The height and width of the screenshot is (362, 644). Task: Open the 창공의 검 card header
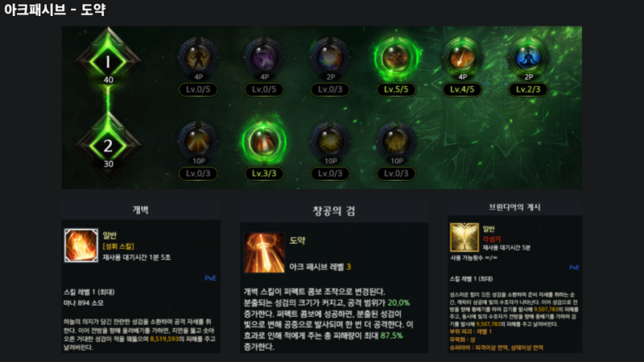334,211
